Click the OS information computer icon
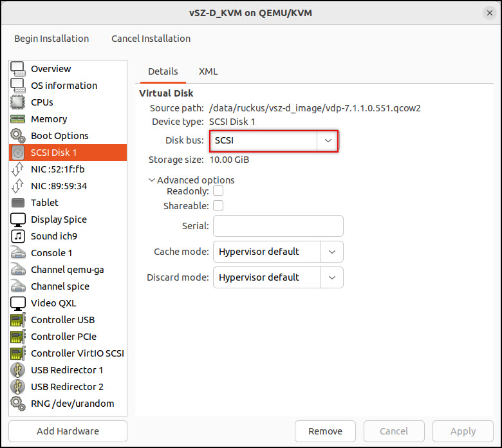Screen dimensions: 502x448 point(18,86)
